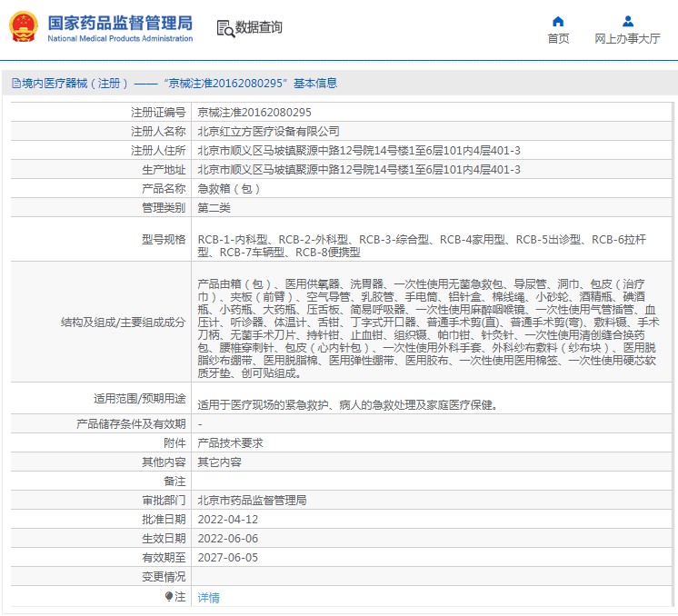Image resolution: width=678 pixels, height=616 pixels.
Task: Select the 第二类 management category value
Action: [x=214, y=208]
